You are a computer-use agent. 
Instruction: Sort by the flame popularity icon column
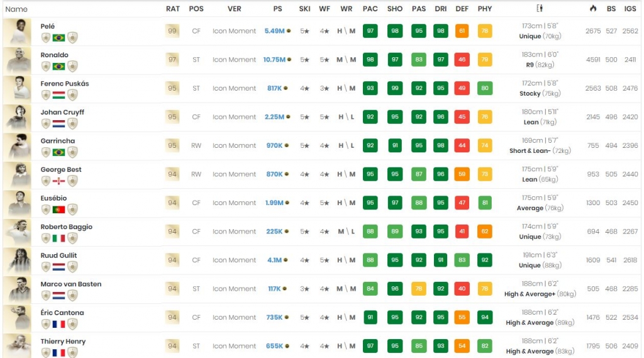point(592,9)
